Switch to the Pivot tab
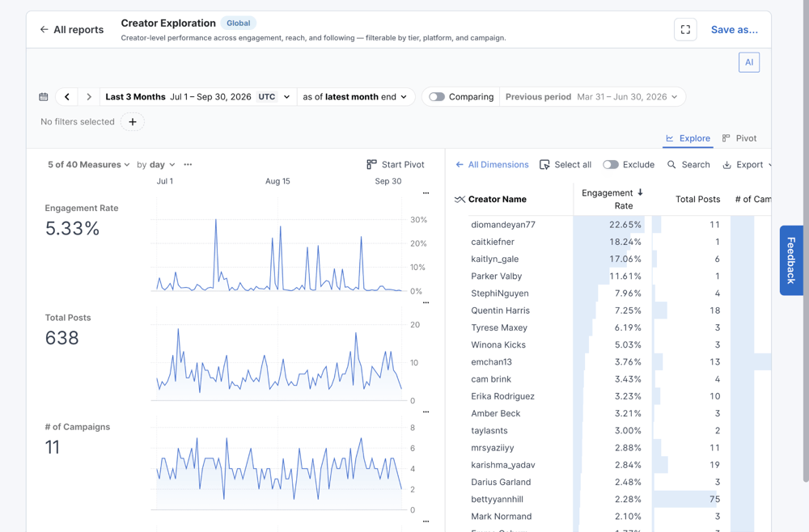 point(739,138)
